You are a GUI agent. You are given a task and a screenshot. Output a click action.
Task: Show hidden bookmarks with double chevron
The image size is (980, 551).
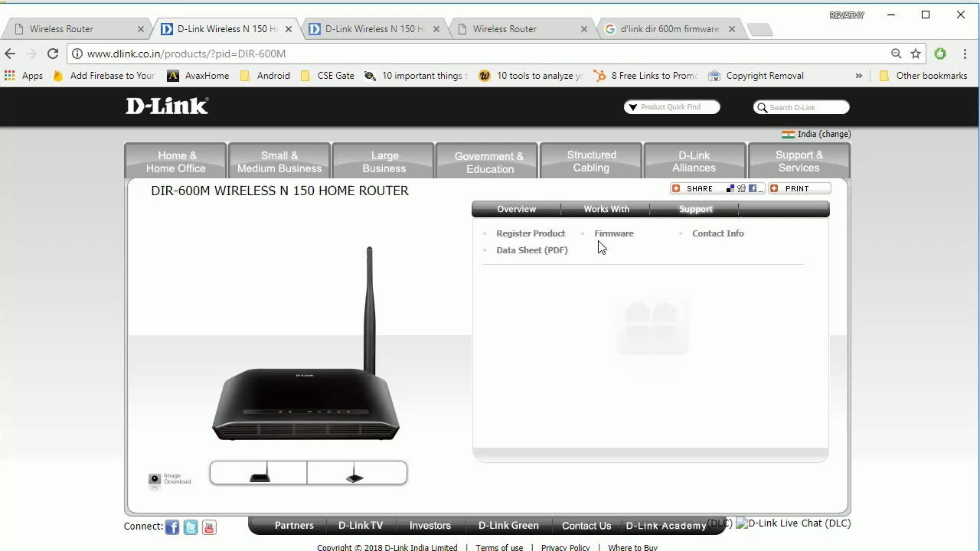(858, 76)
